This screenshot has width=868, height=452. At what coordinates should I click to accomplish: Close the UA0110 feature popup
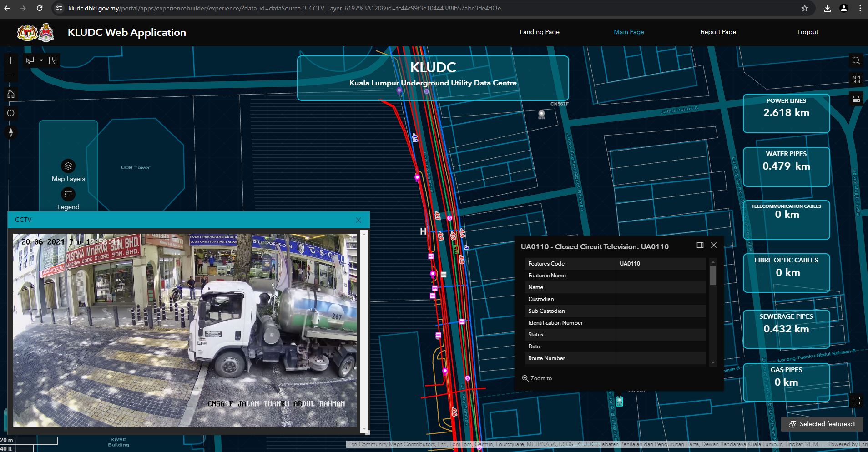[714, 245]
